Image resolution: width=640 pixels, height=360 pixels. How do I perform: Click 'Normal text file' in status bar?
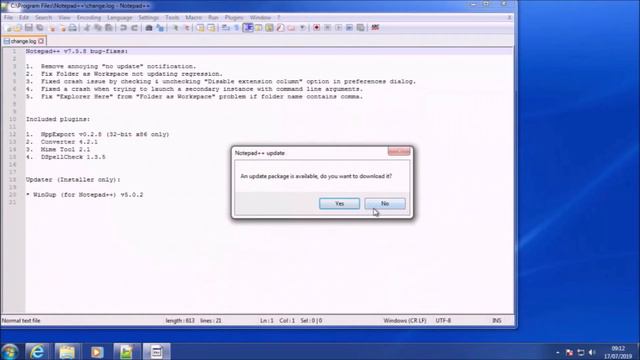coord(21,320)
